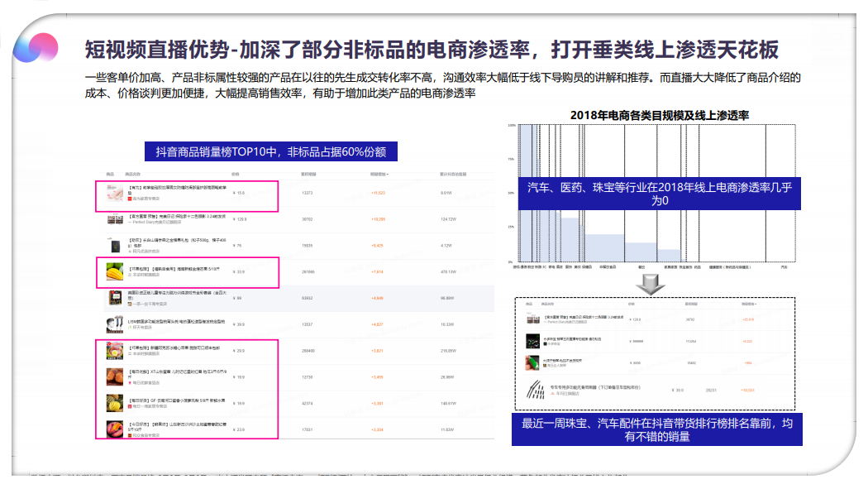Click the yellow melon product thumbnail in the left table

pos(113,402)
